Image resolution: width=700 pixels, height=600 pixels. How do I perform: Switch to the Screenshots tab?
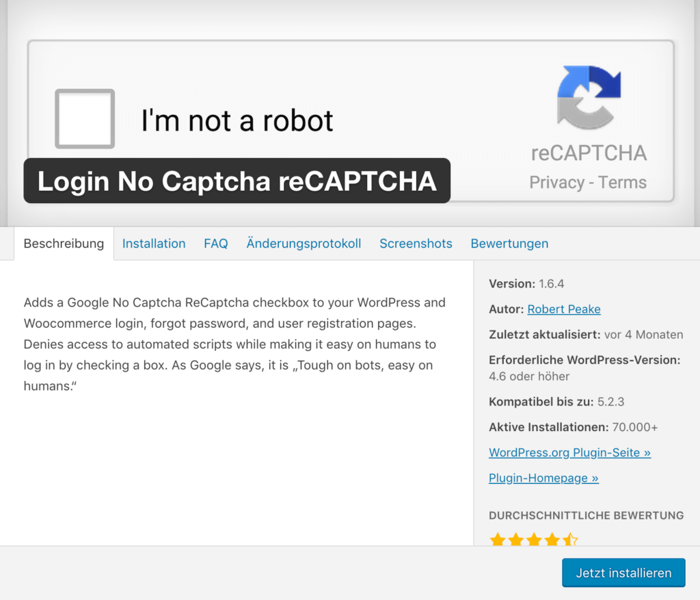click(x=416, y=244)
